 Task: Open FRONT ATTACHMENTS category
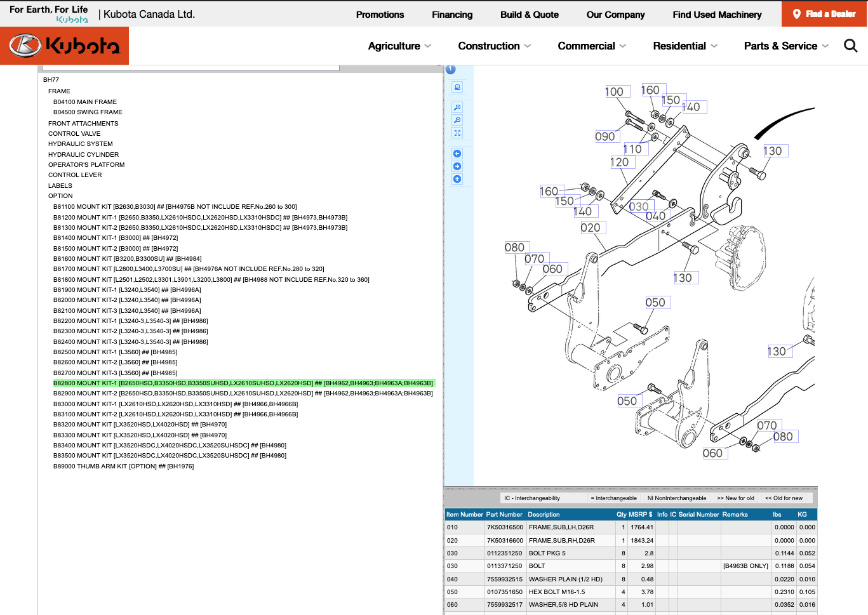[x=83, y=124]
